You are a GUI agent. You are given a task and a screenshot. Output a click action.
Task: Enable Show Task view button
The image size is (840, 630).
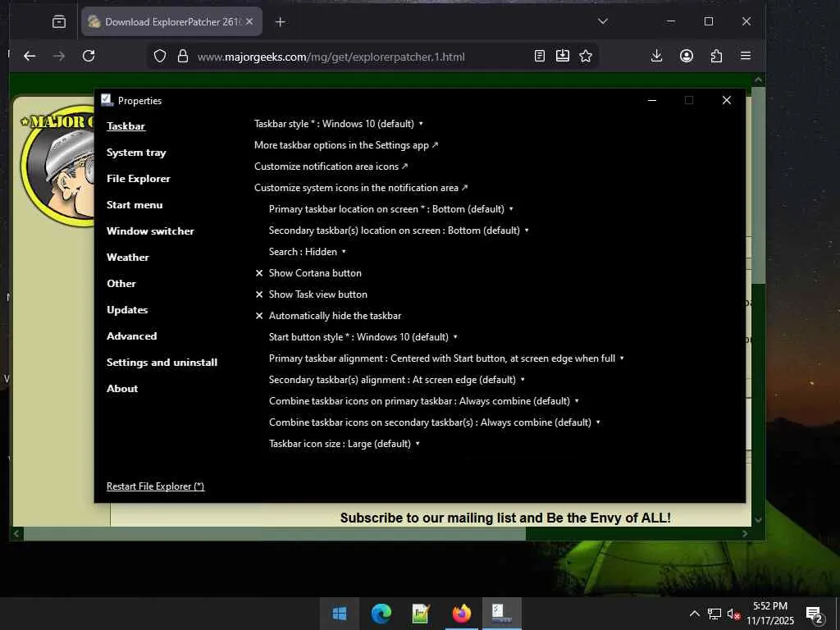[311, 294]
